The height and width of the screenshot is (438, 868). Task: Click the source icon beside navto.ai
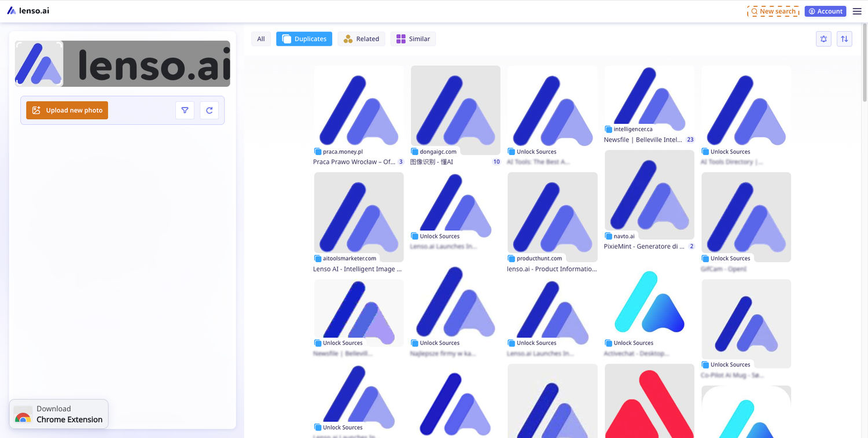[x=608, y=236]
